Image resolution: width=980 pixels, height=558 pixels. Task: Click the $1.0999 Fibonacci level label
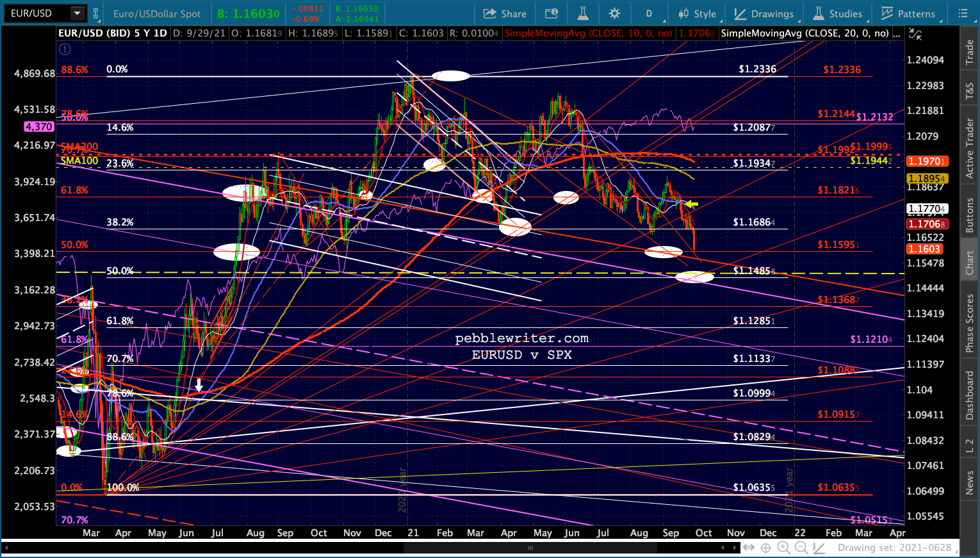pyautogui.click(x=754, y=393)
